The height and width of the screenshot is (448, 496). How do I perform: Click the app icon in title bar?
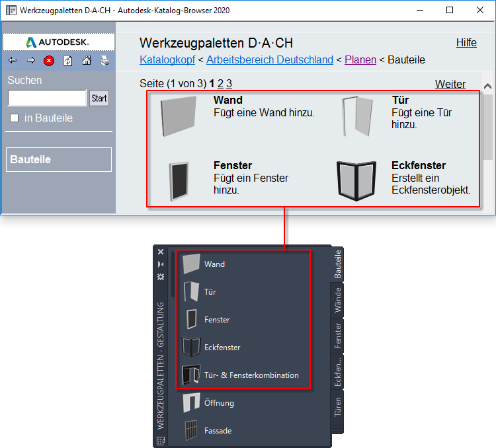click(11, 11)
